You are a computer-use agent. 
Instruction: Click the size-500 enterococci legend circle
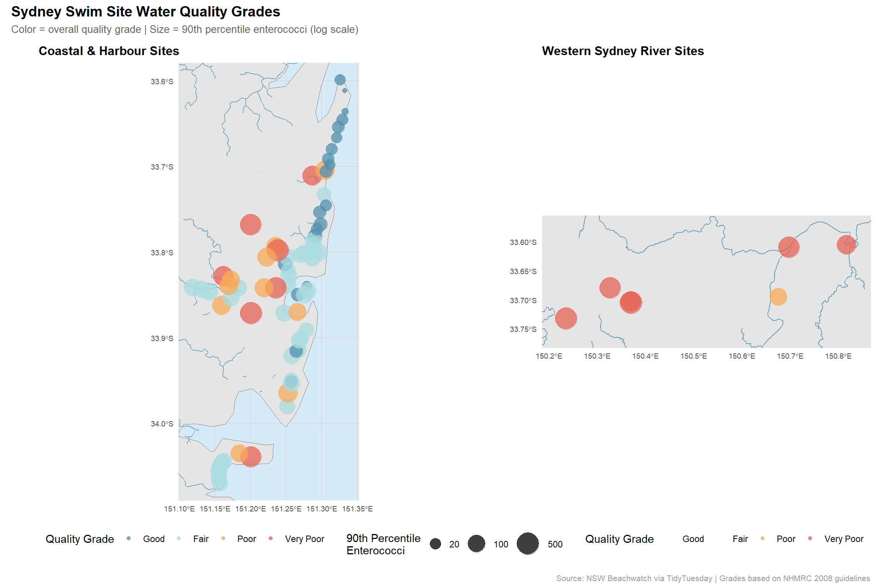tap(528, 544)
